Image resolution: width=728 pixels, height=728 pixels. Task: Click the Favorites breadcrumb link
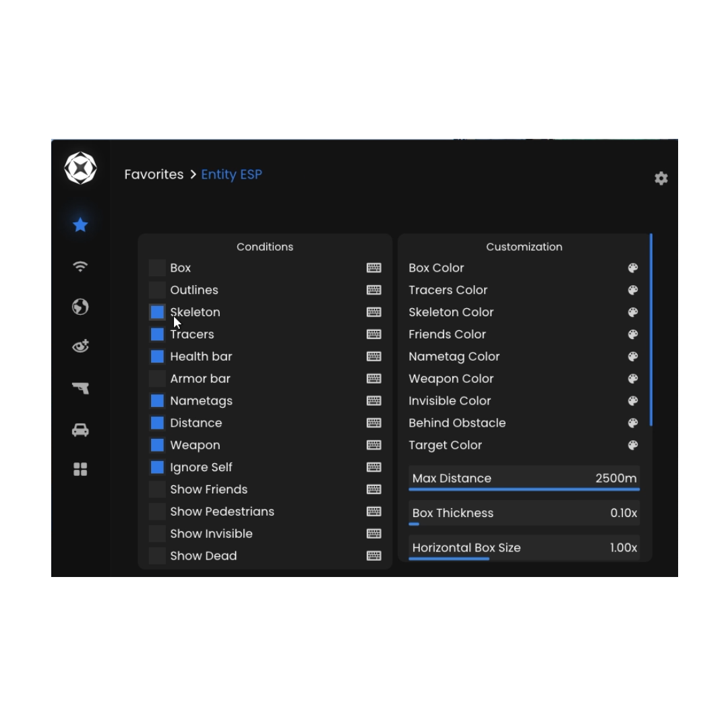(x=154, y=175)
